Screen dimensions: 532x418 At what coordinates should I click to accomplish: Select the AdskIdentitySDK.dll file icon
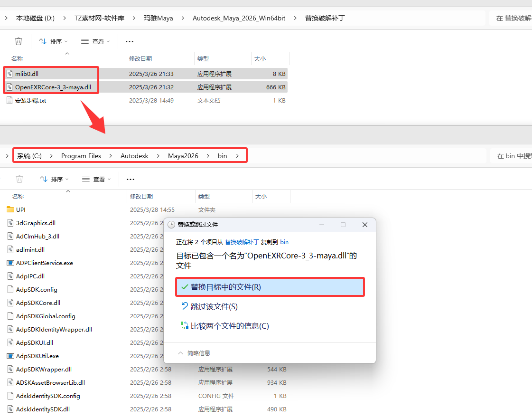[10, 409]
